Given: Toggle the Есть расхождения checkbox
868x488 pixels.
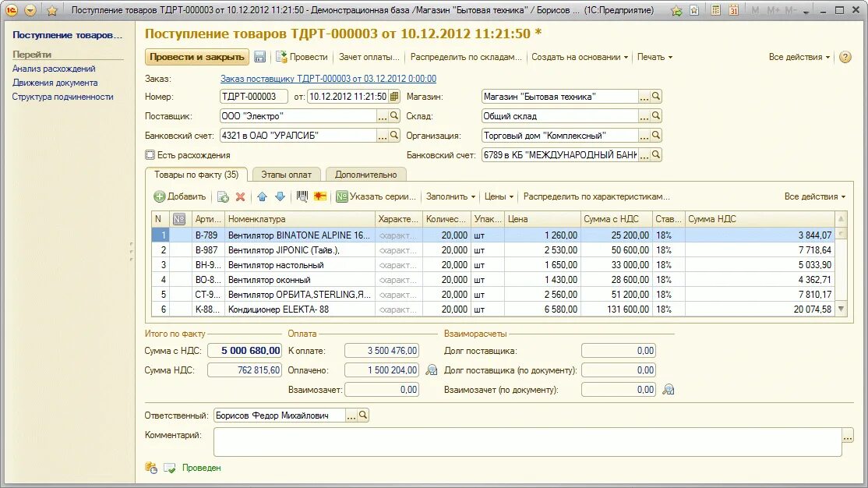Looking at the screenshot, I should 150,155.
